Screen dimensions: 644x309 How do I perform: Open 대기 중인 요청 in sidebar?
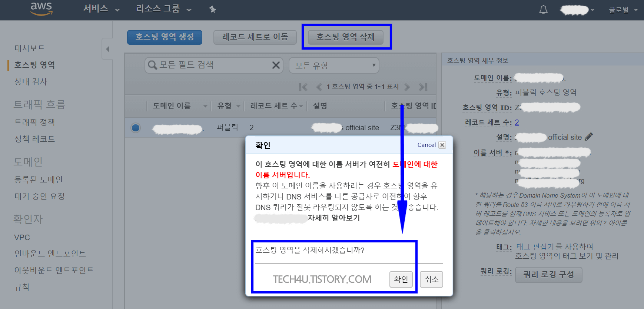pos(40,196)
